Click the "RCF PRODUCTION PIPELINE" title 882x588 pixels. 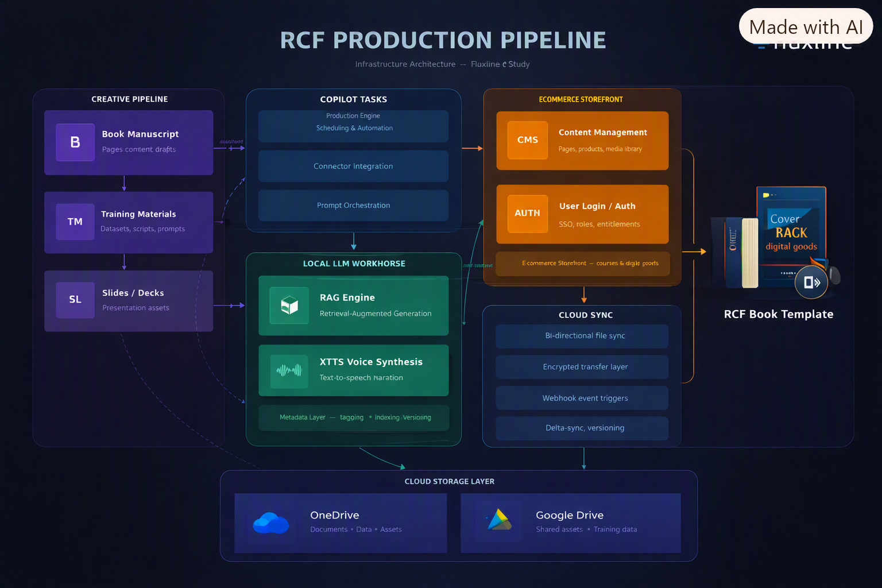coord(443,40)
